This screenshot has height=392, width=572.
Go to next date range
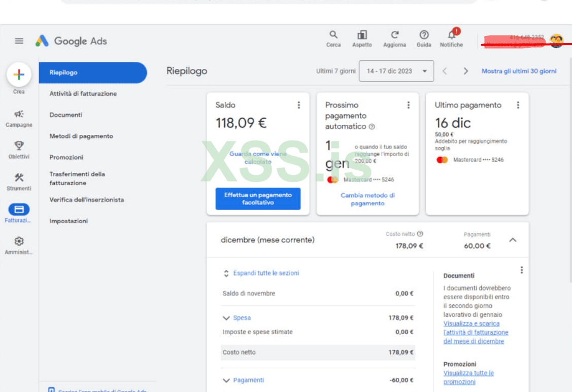(465, 71)
